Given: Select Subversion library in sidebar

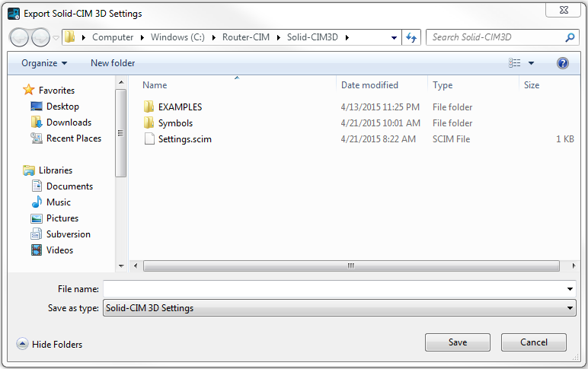Looking at the screenshot, I should click(x=68, y=234).
